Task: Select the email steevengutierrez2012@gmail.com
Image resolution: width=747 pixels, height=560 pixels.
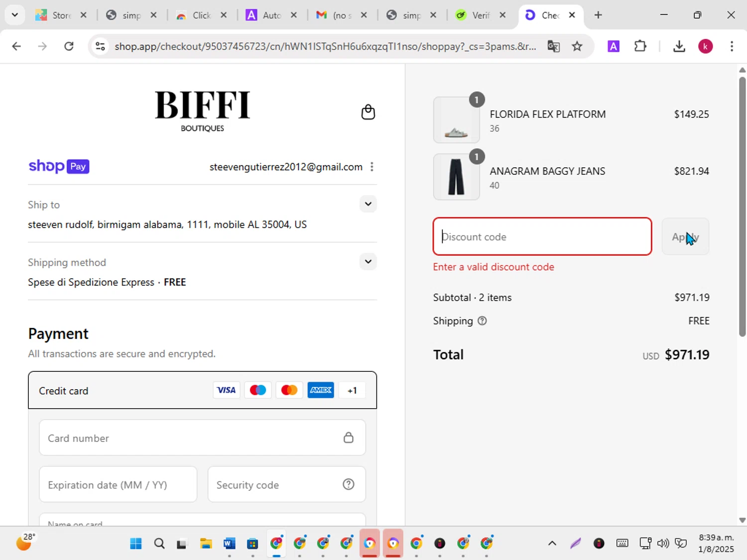Action: pyautogui.click(x=286, y=167)
